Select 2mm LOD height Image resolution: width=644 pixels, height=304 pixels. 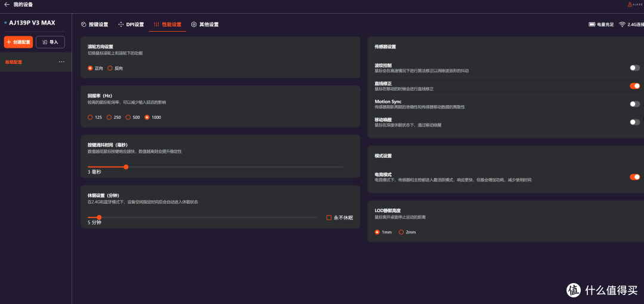[401, 232]
